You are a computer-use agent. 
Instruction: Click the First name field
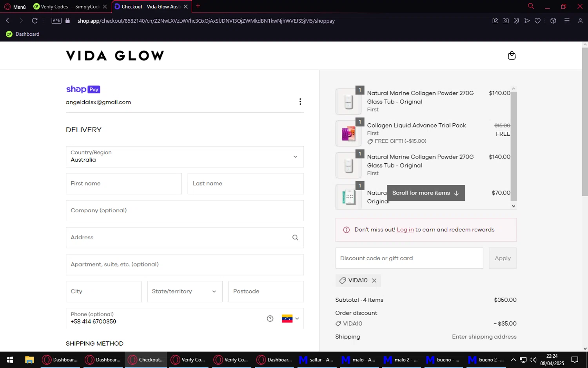(124, 184)
